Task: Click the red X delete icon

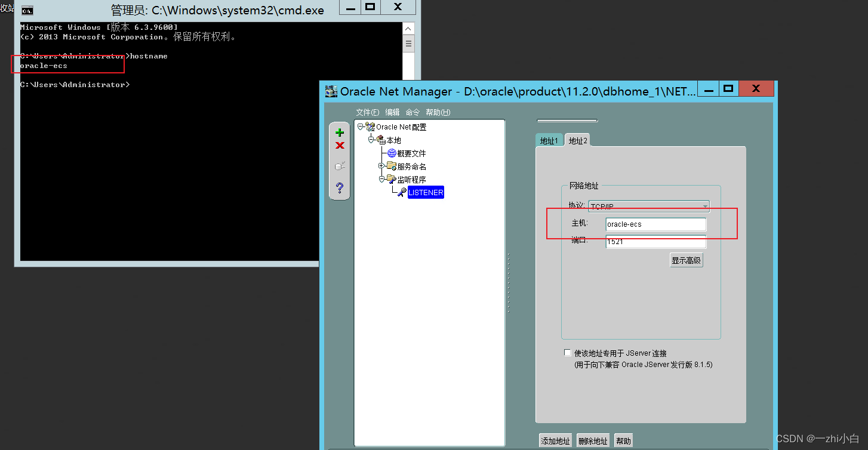Action: (340, 146)
